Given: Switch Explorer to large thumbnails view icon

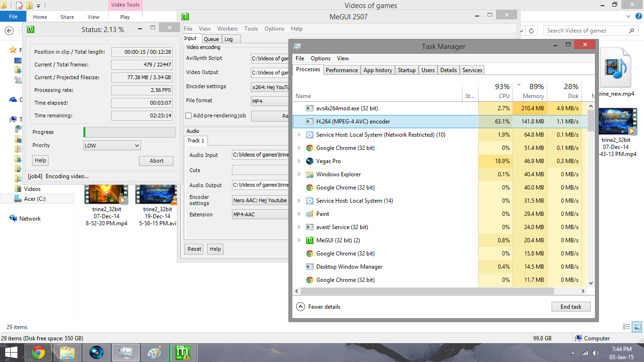Looking at the screenshot, I should click(x=637, y=326).
